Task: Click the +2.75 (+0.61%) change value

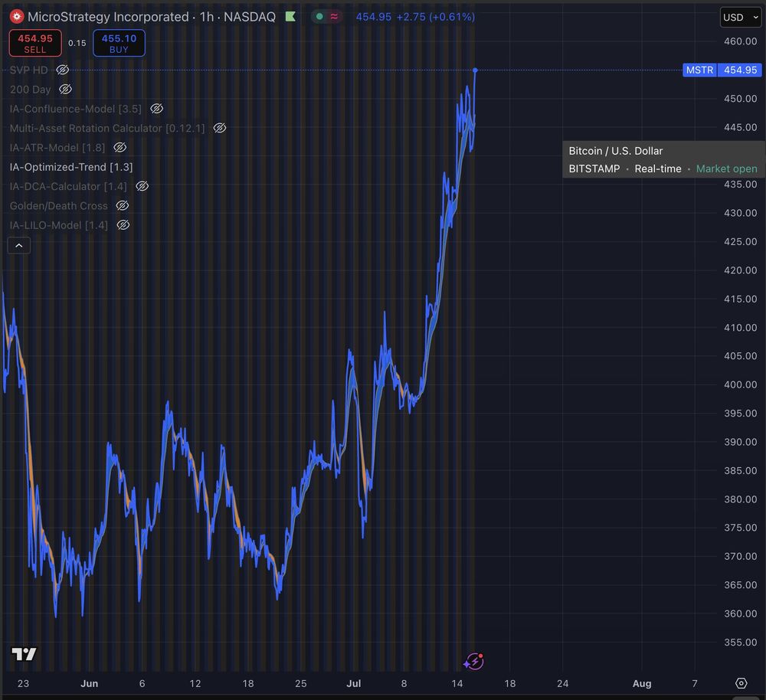Action: click(x=435, y=17)
